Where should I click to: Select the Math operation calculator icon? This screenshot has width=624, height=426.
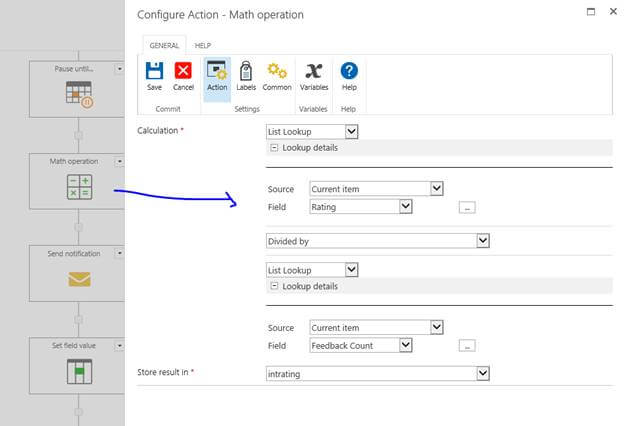79,186
